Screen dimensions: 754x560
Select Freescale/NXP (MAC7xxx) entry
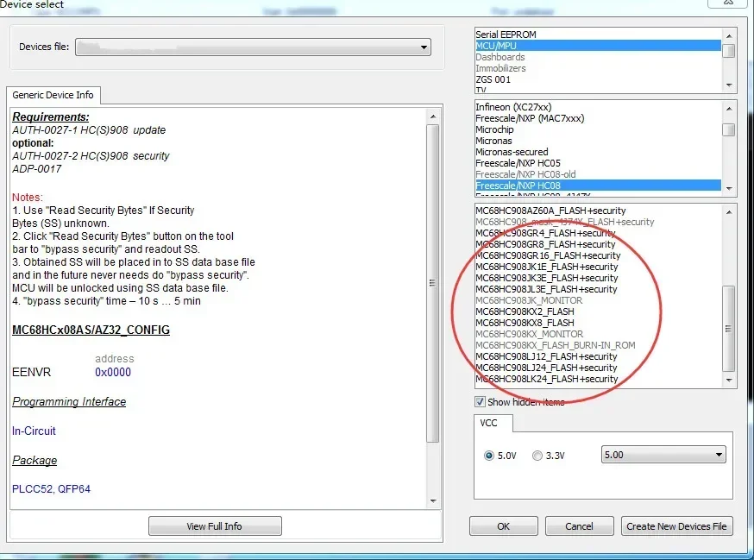tap(598, 118)
